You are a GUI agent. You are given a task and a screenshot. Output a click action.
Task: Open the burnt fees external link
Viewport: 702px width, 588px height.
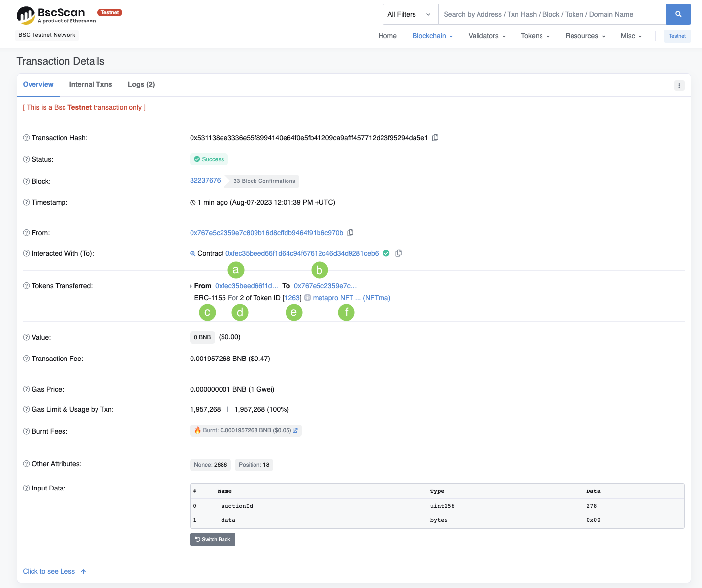pos(295,430)
